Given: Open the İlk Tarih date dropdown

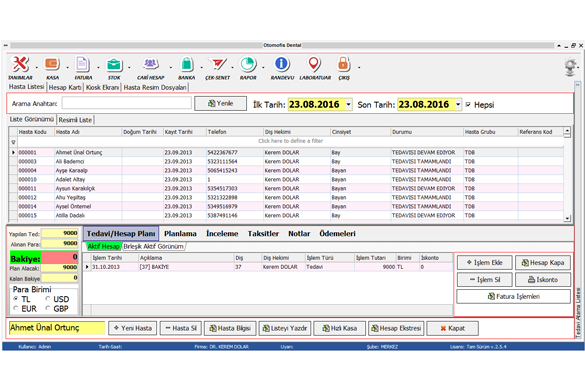Looking at the screenshot, I should pyautogui.click(x=348, y=104).
